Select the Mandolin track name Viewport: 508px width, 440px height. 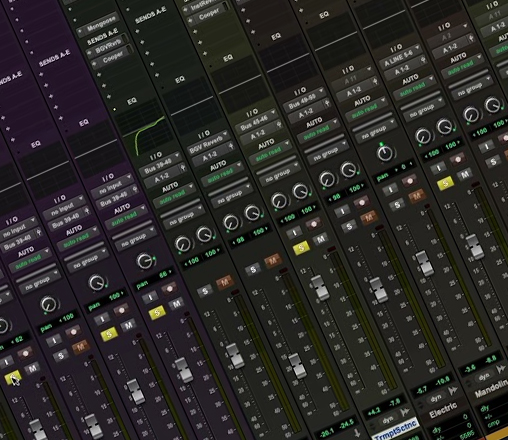click(492, 388)
